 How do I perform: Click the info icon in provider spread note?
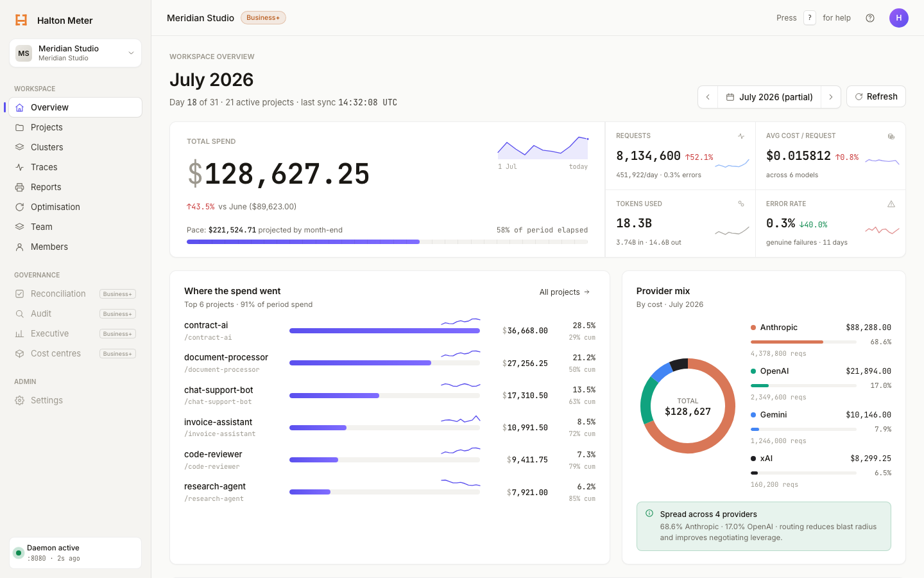point(649,514)
